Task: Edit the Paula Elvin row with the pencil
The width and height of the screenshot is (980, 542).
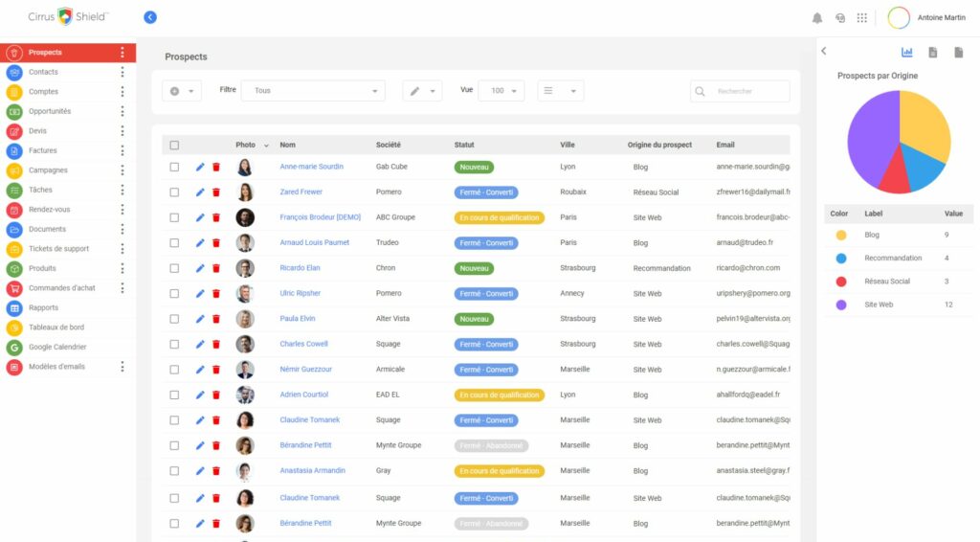Action: pos(200,319)
